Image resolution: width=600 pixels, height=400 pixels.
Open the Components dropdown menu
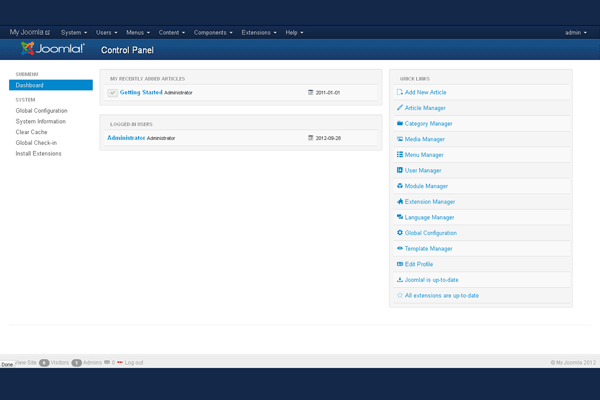coord(213,33)
